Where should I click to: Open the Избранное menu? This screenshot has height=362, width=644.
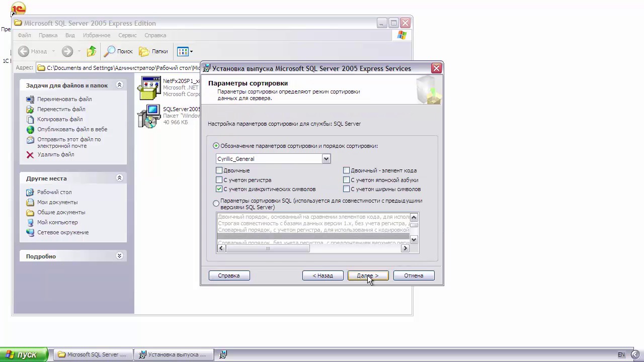pyautogui.click(x=97, y=35)
